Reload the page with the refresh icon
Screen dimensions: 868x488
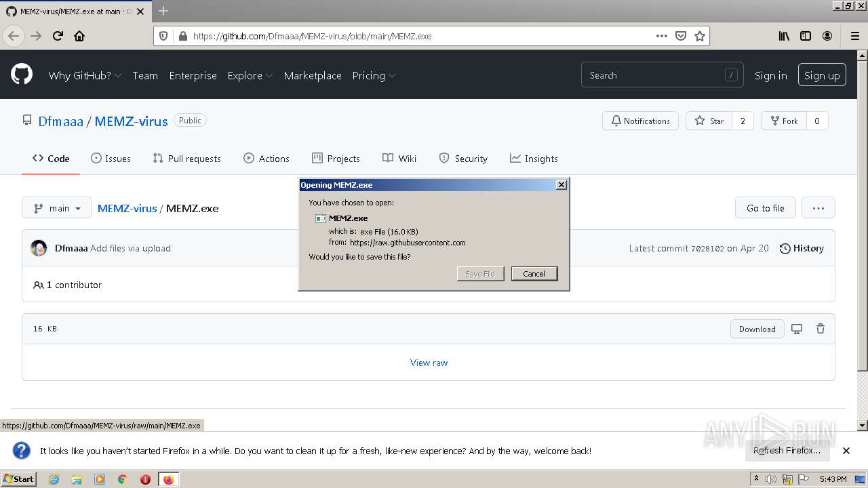point(58,36)
